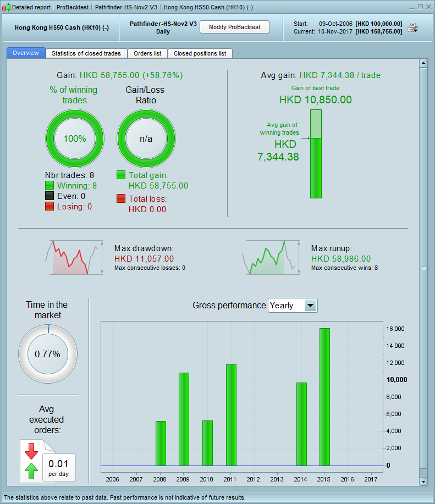Click the 2010 performance bar
The image size is (435, 504).
pyautogui.click(x=208, y=443)
